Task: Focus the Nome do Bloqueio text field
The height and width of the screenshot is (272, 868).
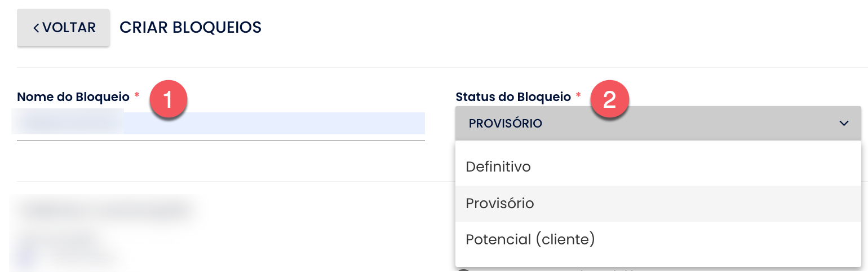Action: 221,124
